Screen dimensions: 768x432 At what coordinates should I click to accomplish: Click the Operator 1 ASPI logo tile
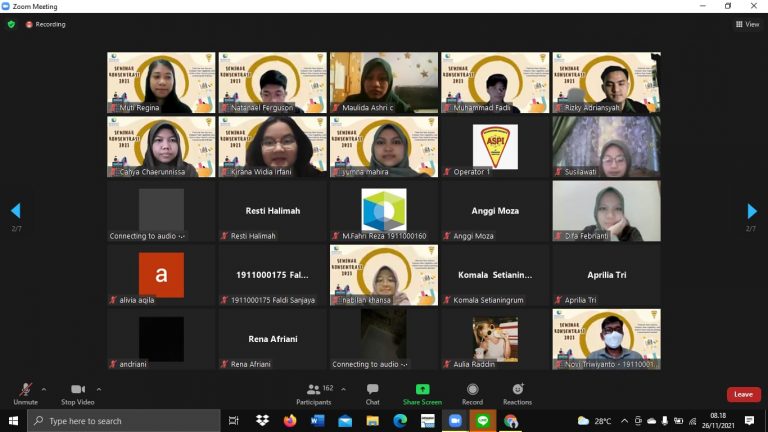click(x=495, y=146)
